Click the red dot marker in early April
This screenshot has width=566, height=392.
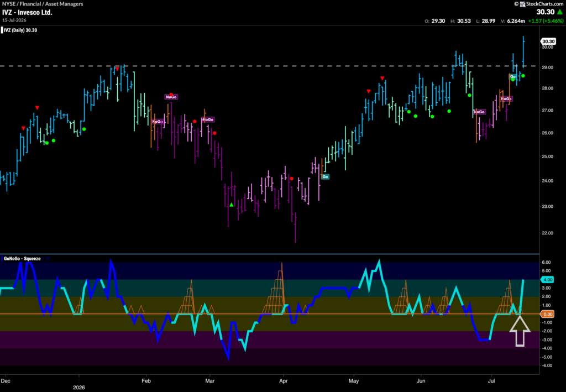click(292, 179)
